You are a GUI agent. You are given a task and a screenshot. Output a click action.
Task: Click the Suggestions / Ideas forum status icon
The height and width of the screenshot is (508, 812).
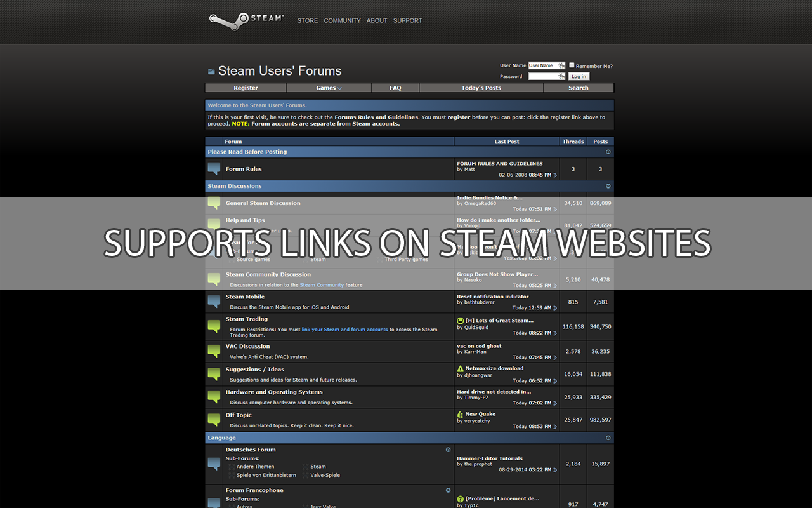[214, 374]
